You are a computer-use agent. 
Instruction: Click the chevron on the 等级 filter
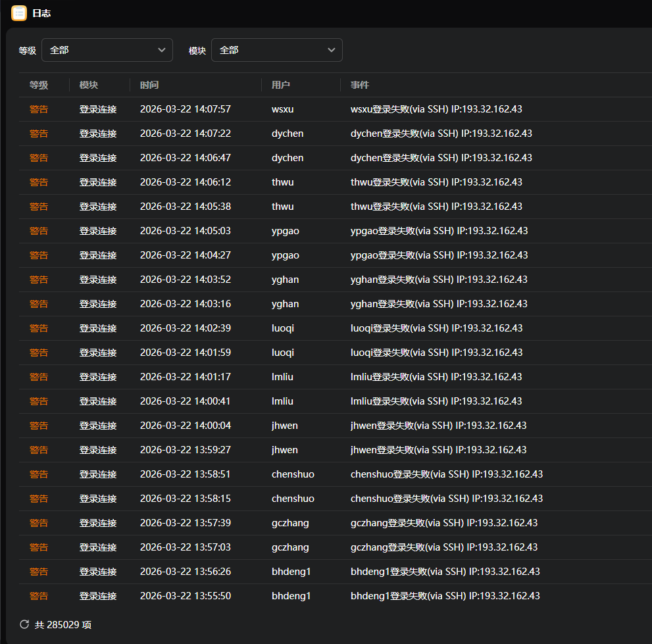coord(162,50)
